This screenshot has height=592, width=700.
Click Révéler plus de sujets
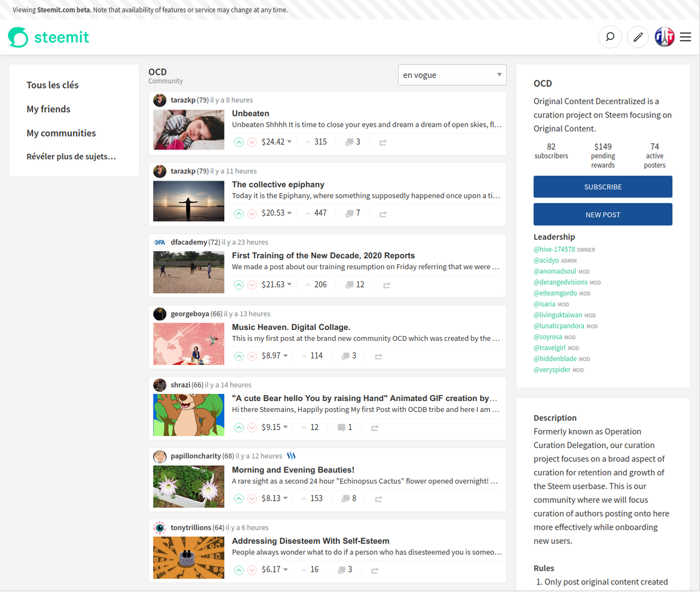pyautogui.click(x=71, y=156)
